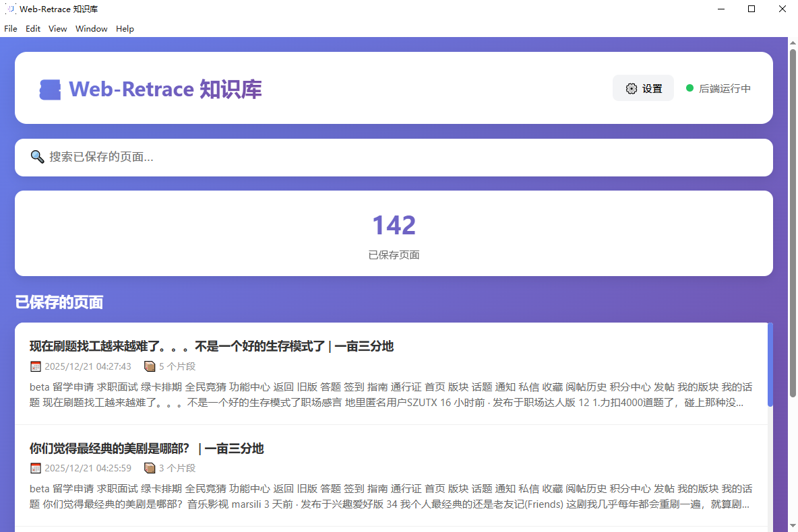
Task: Click the magnifying glass search icon
Action: click(x=37, y=157)
